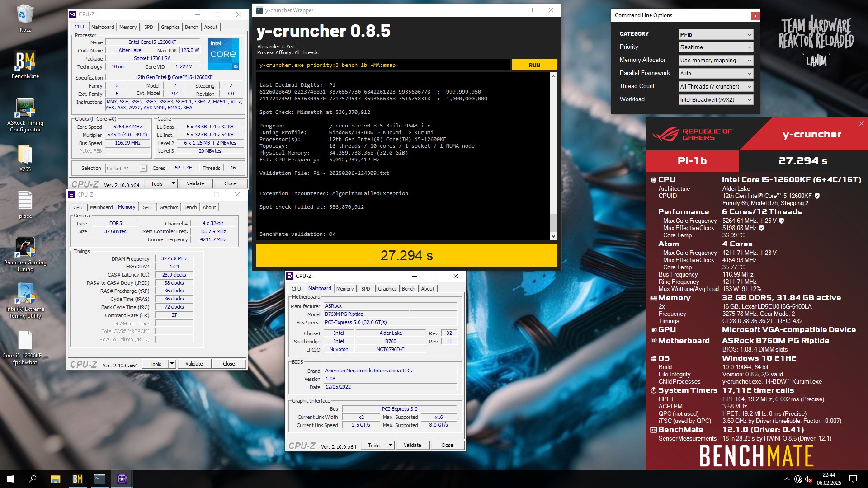The image size is (868, 488).
Task: Switch to Mainboard tab in CPU-Z CPU window
Action: coord(103,27)
